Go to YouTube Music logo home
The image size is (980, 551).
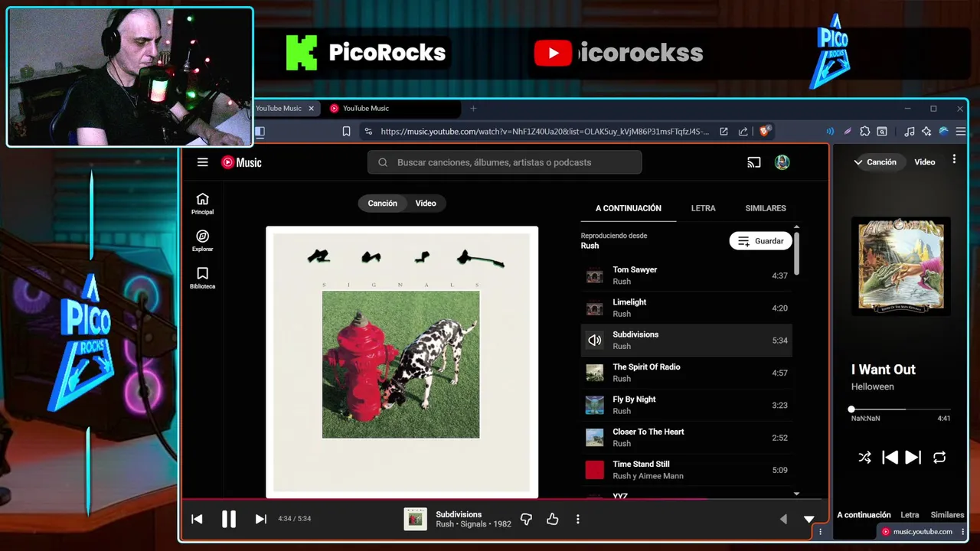(x=241, y=162)
